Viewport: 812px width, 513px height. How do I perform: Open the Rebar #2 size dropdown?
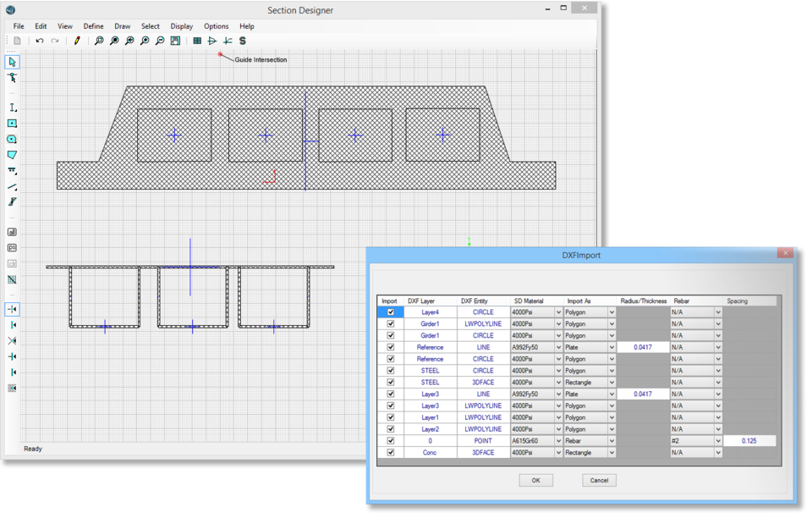click(718, 441)
